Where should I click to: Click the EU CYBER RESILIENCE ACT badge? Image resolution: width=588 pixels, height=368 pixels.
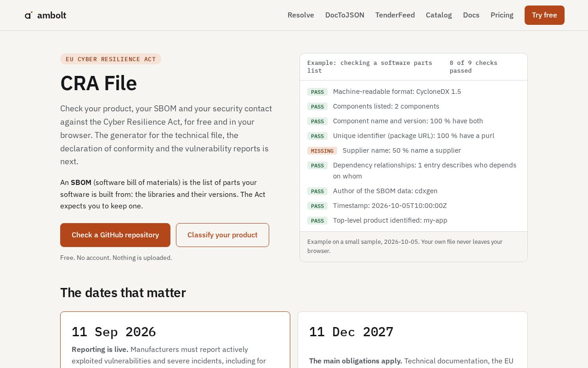point(111,59)
